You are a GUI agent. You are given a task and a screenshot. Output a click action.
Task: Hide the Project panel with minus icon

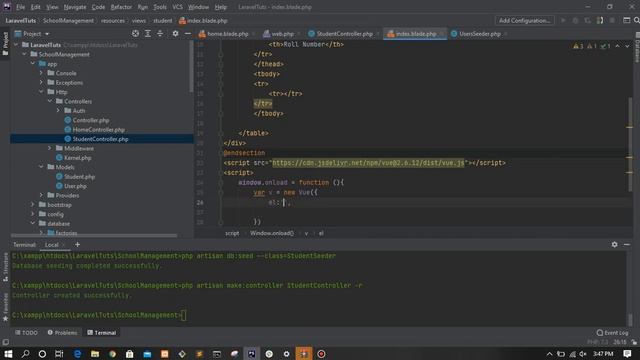[187, 33]
